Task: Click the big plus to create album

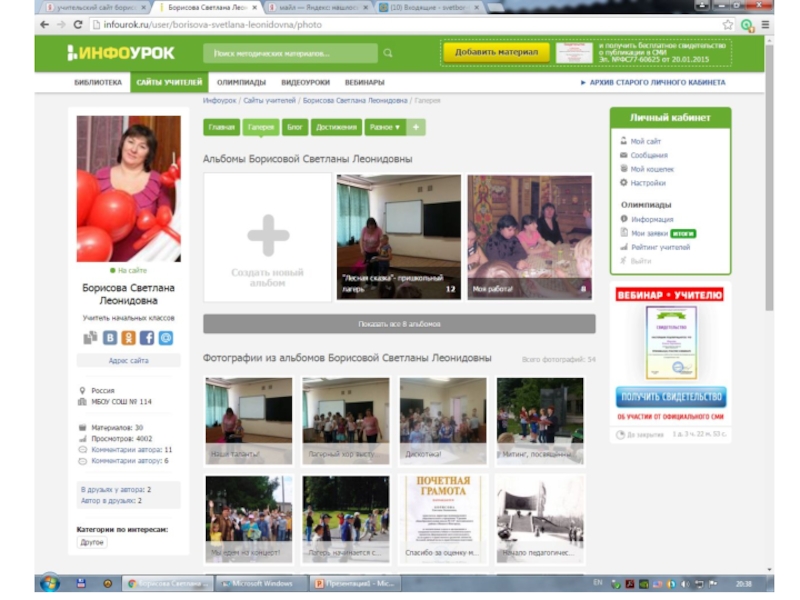Action: tap(268, 236)
